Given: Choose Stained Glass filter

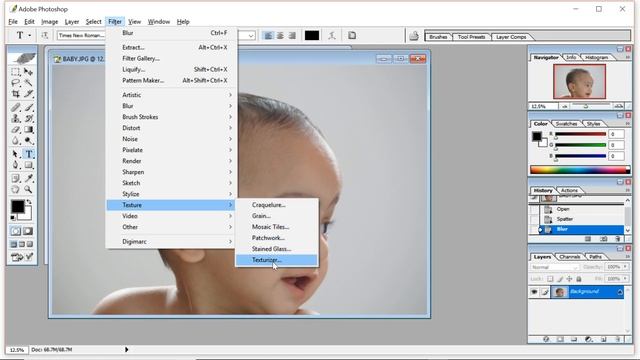Looking at the screenshot, I should [x=277, y=249].
